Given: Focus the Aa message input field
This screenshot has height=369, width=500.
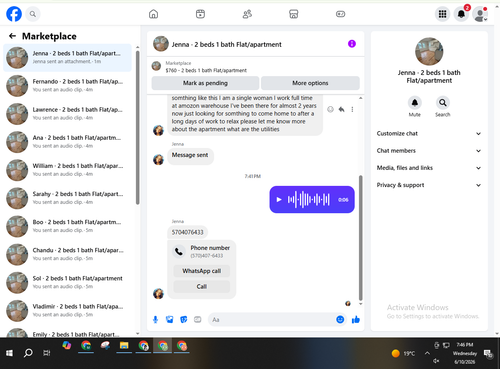Looking at the screenshot, I should 272,320.
